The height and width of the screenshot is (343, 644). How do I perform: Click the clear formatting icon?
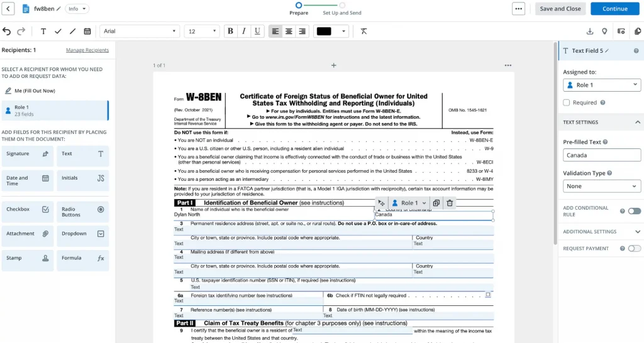364,31
